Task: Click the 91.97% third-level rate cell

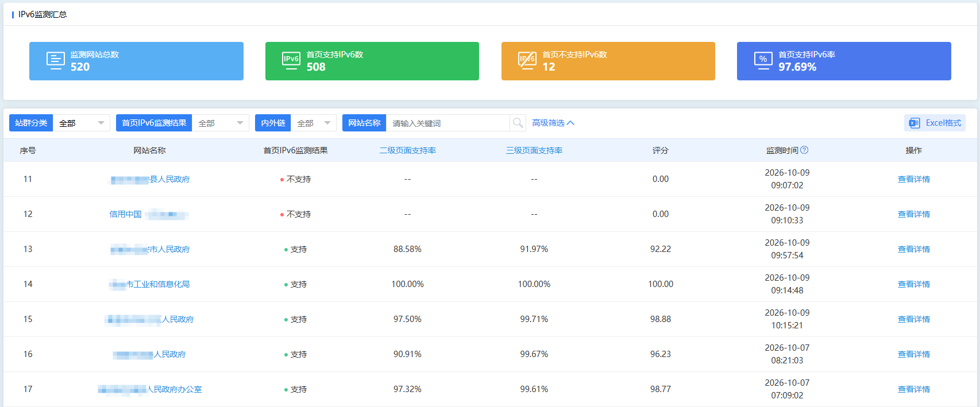Action: pyautogui.click(x=534, y=249)
